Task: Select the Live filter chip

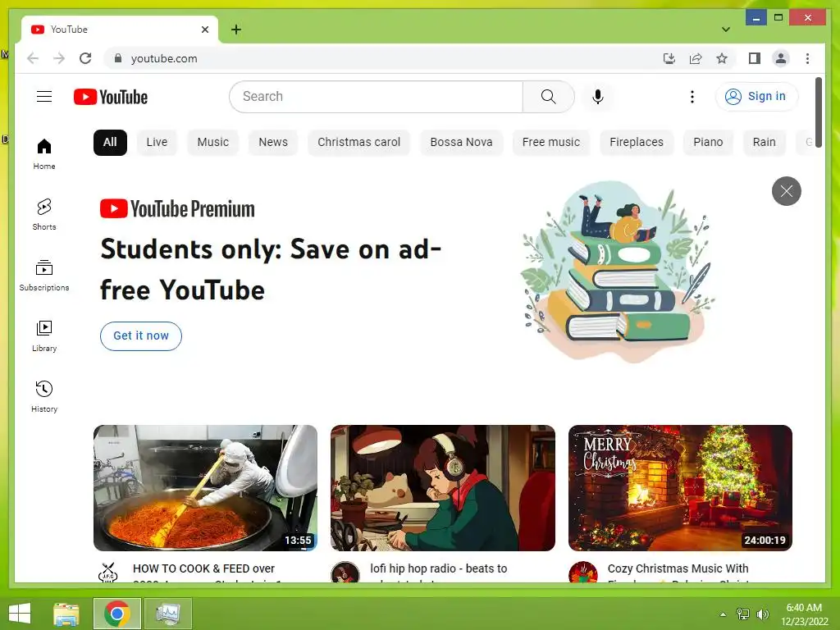Action: click(x=157, y=143)
